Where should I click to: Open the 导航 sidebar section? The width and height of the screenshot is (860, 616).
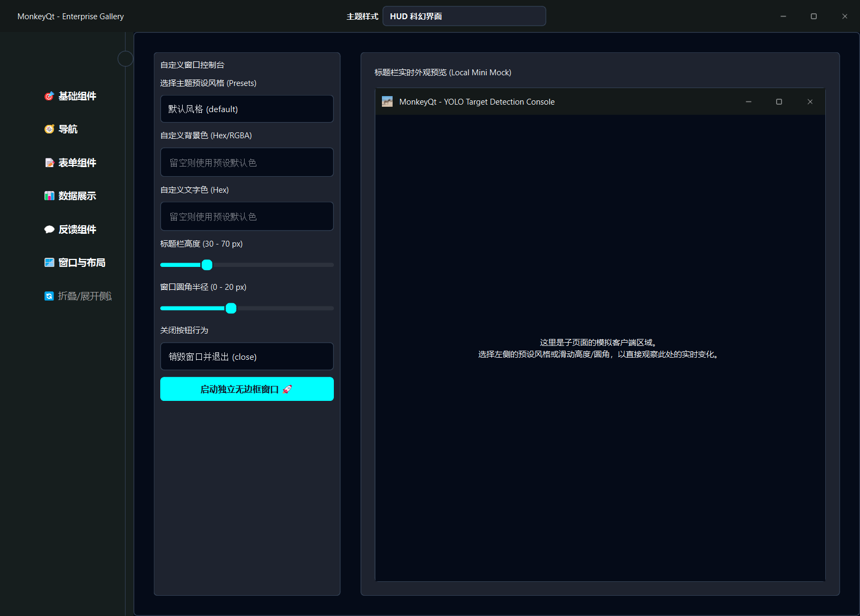61,129
